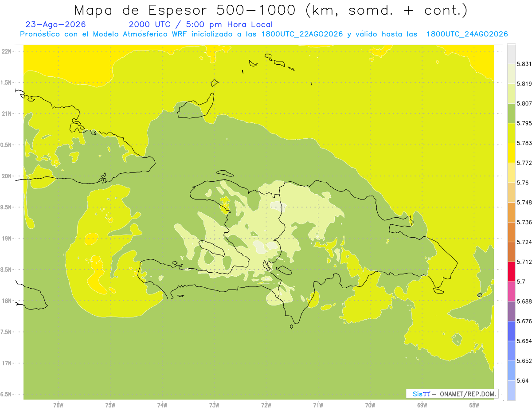Click the legend value '5.795'
Viewport: 532px width, 411px height.
point(524,123)
